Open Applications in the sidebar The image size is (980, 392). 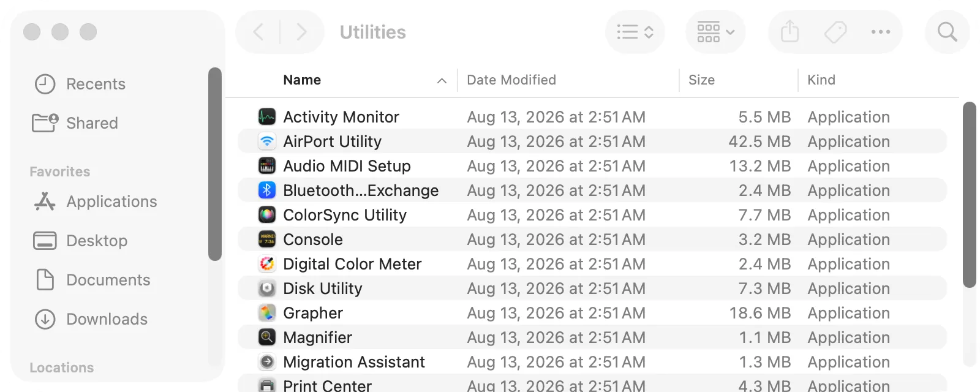(111, 202)
